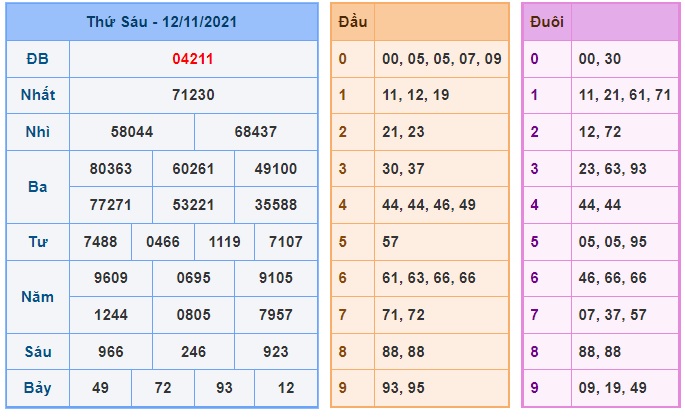Image resolution: width=685 pixels, height=419 pixels.
Task: Select Đuôi row 23, 63, 93
Action: tap(612, 169)
